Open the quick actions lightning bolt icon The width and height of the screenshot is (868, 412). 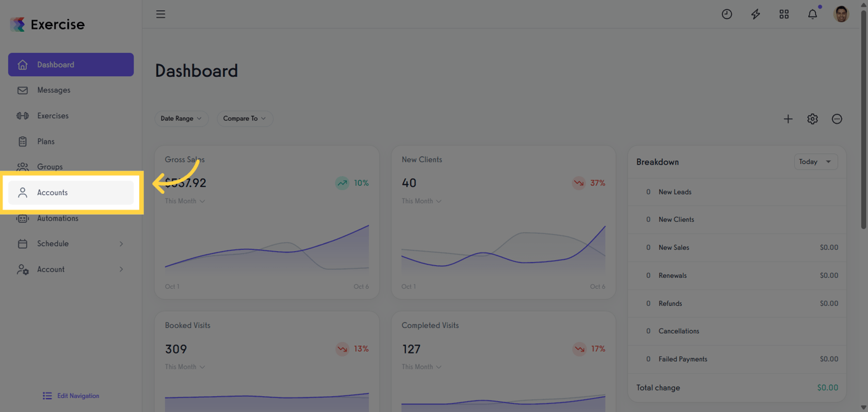755,13
